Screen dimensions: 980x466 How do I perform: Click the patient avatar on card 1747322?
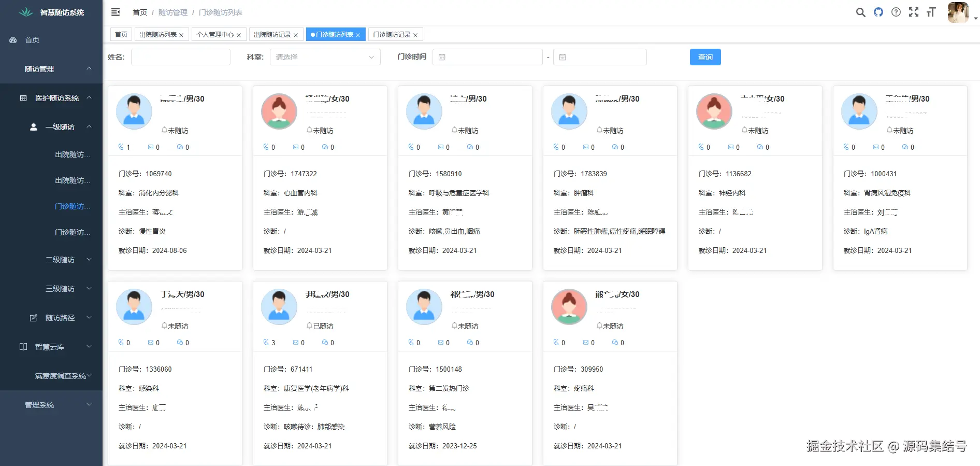[279, 111]
